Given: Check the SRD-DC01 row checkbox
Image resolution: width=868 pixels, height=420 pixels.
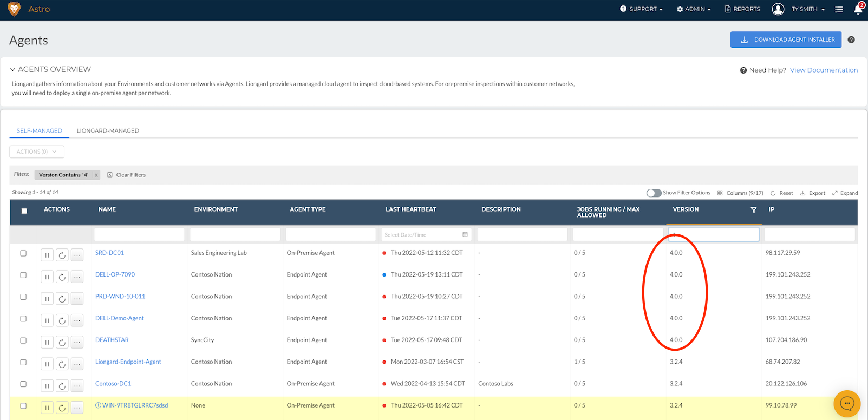Looking at the screenshot, I should pyautogui.click(x=23, y=253).
